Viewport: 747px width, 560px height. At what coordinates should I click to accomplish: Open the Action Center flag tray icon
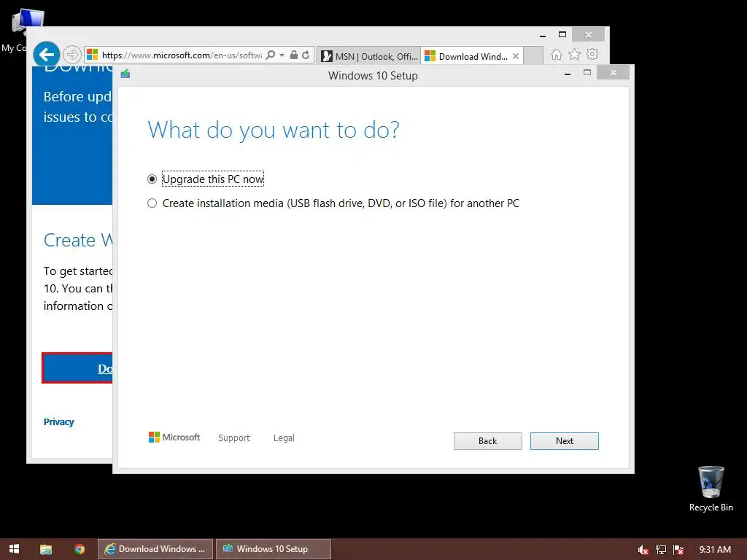(678, 550)
